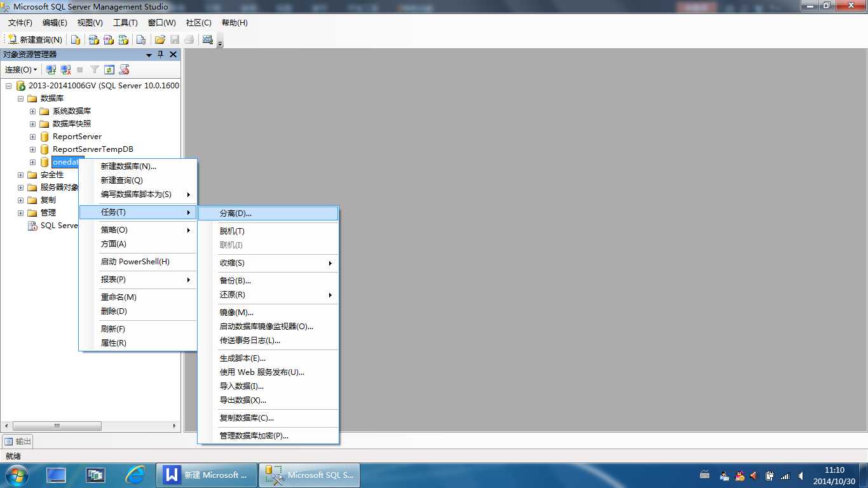Open the toolbar options overflow arrow
This screenshot has width=868, height=488.
point(220,43)
